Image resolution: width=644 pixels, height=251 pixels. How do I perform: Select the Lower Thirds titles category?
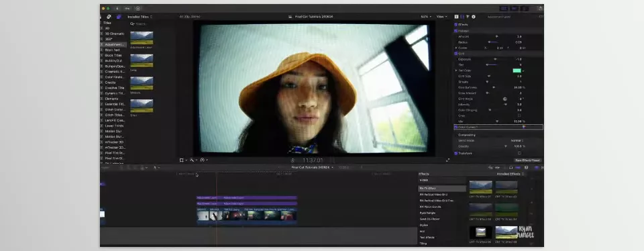click(x=114, y=125)
